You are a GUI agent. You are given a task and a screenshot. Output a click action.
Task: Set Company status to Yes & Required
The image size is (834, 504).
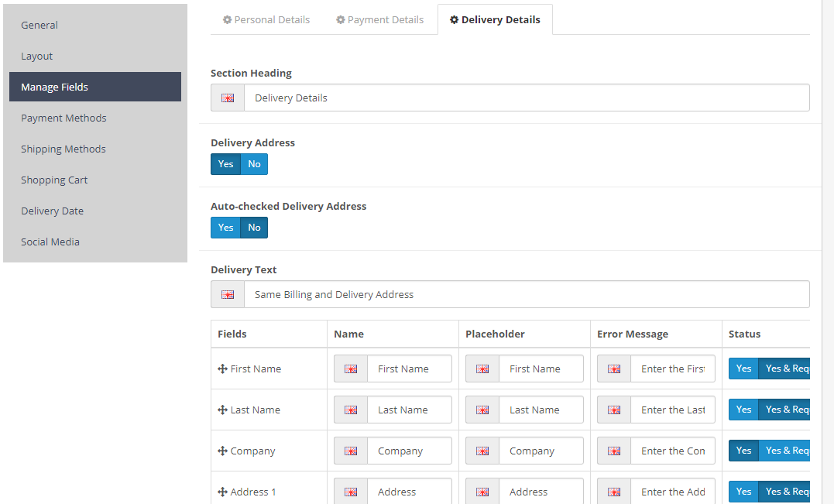[x=784, y=451]
